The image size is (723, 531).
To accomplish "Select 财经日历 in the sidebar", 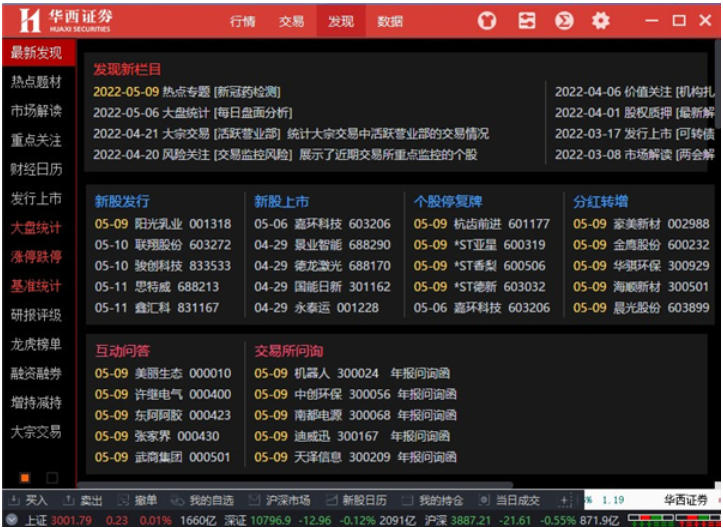I will 36,169.
